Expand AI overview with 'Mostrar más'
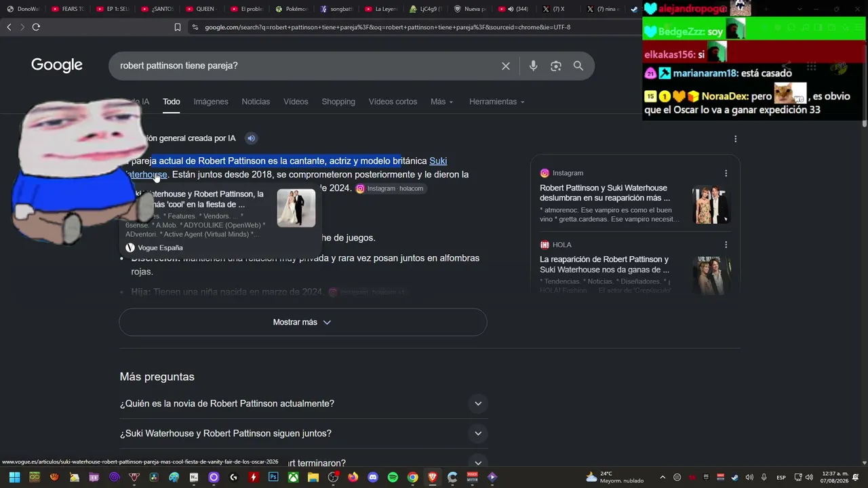This screenshot has width=868, height=488. [x=303, y=322]
